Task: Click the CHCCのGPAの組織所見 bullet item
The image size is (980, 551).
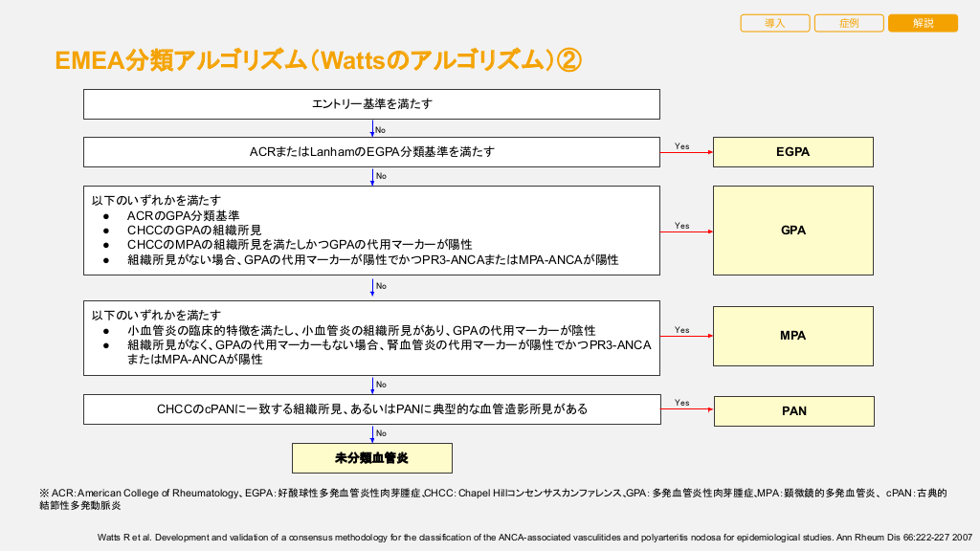Action: (194, 231)
